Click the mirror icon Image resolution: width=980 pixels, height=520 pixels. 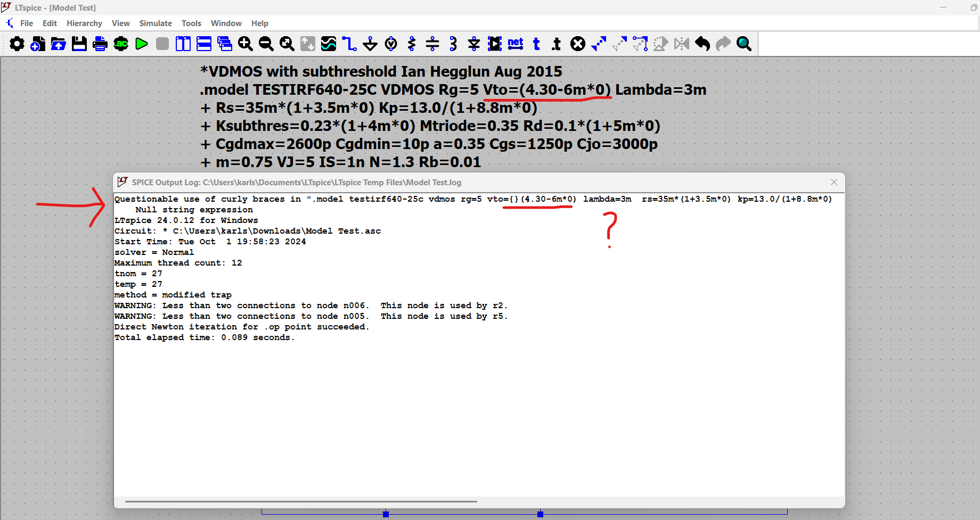click(682, 44)
